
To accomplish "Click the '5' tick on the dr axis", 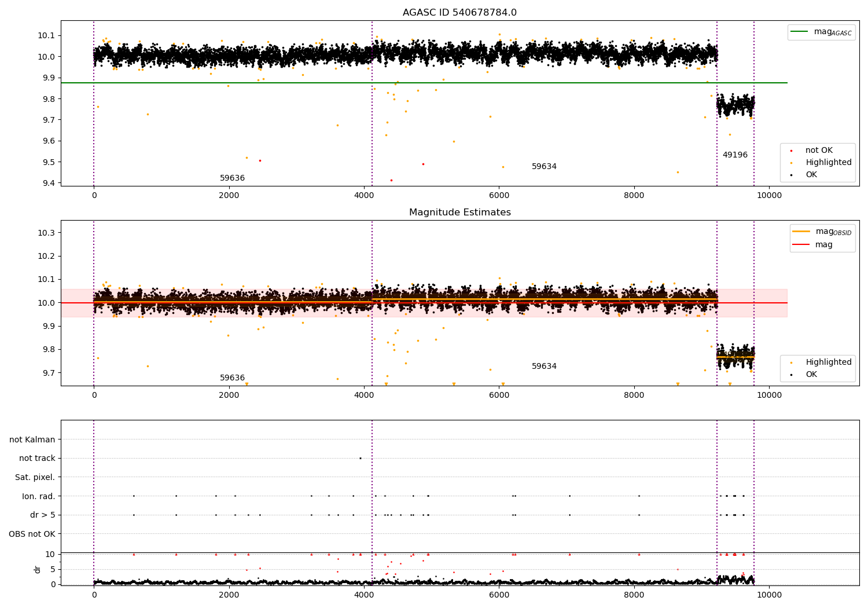I will (53, 569).
